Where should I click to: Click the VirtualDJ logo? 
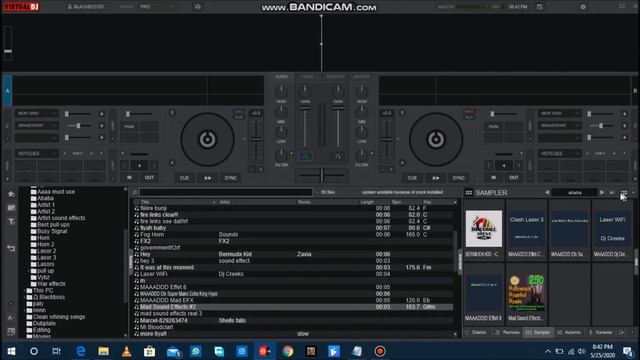tap(22, 7)
